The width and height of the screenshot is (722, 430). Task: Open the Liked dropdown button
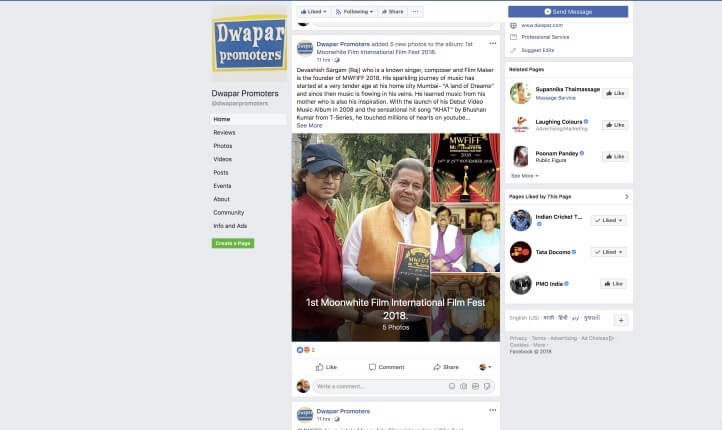314,12
